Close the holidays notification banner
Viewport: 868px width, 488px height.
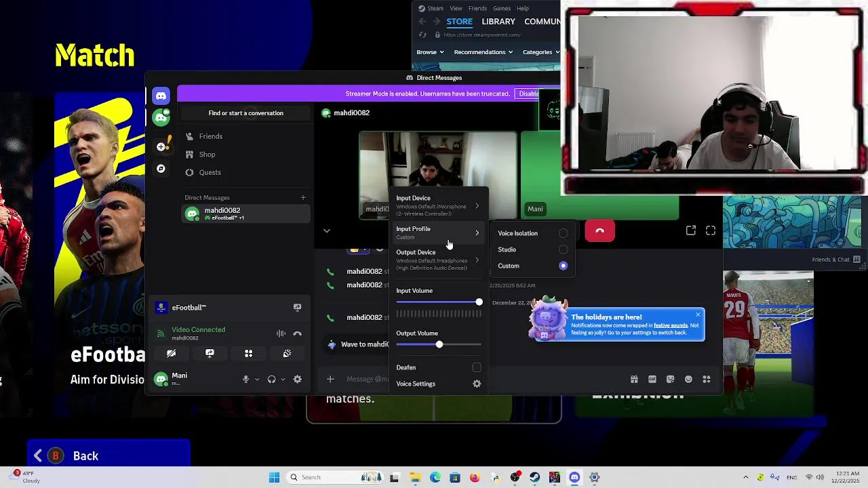(697, 314)
